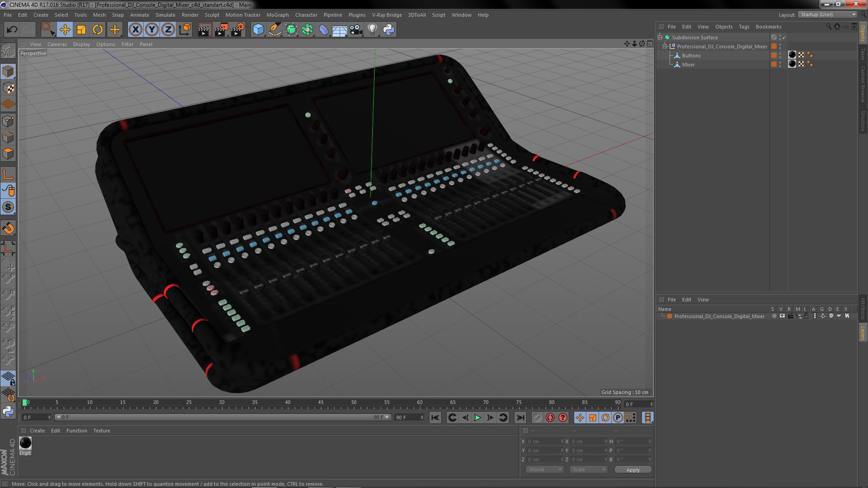The width and height of the screenshot is (868, 488).
Task: Toggle Z axis lock
Action: click(x=168, y=30)
